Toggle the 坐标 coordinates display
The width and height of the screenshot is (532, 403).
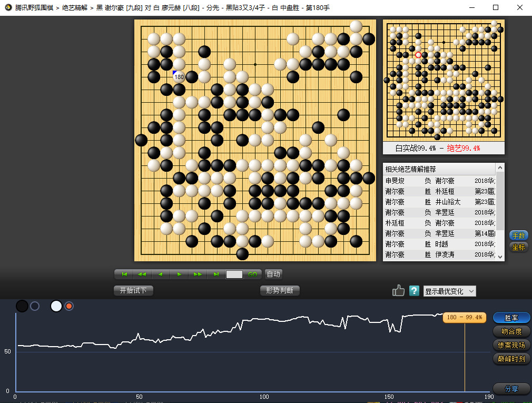coord(518,247)
